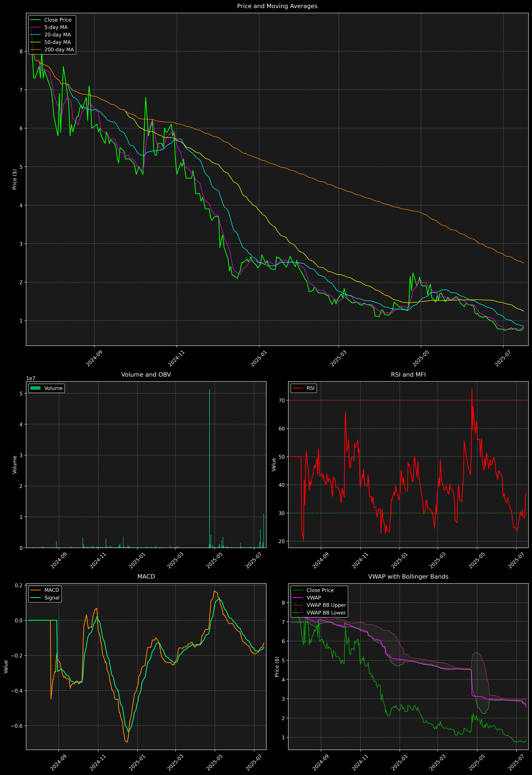Click the "1e7" scale label above Volume chart
The height and width of the screenshot is (775, 532).
(31, 379)
